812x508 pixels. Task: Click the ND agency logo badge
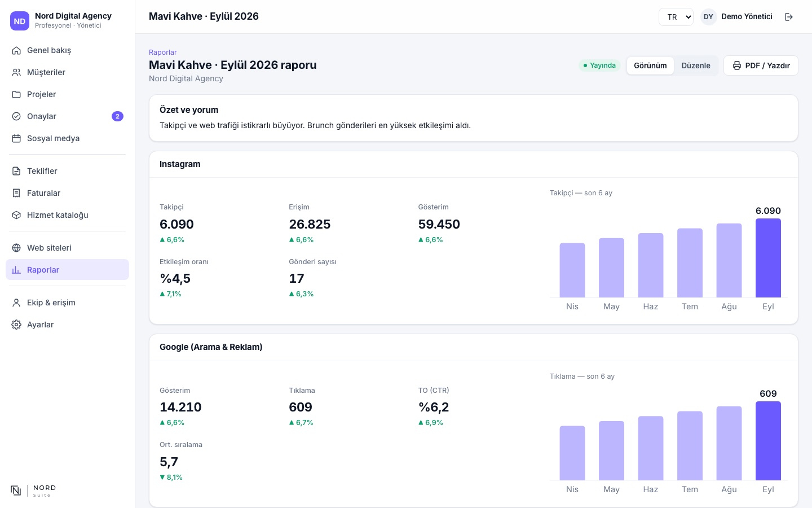(x=20, y=21)
